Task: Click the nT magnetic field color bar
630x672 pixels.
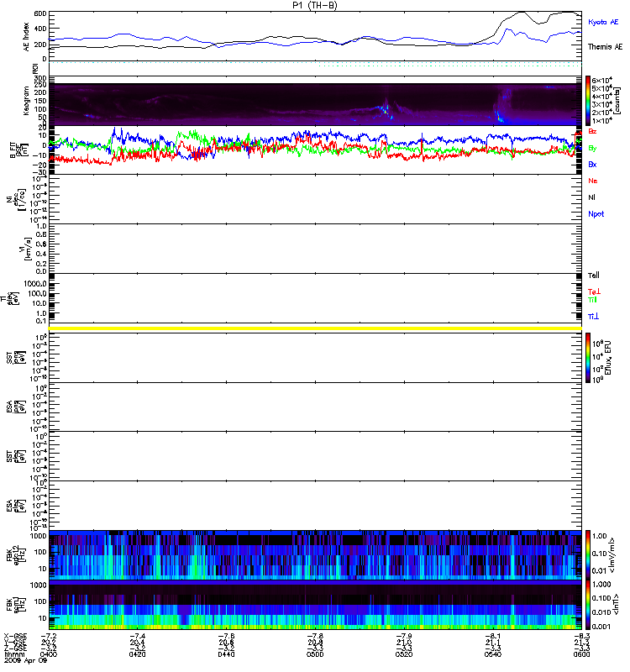Action: coord(587,604)
